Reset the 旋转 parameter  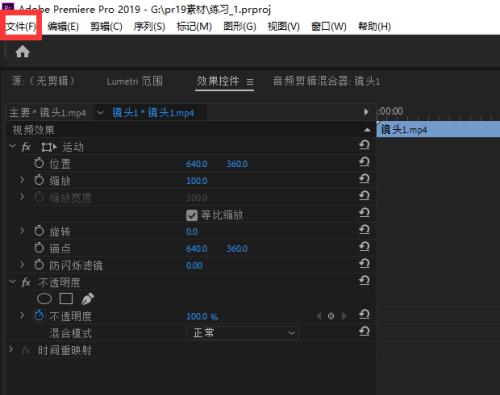coord(364,230)
